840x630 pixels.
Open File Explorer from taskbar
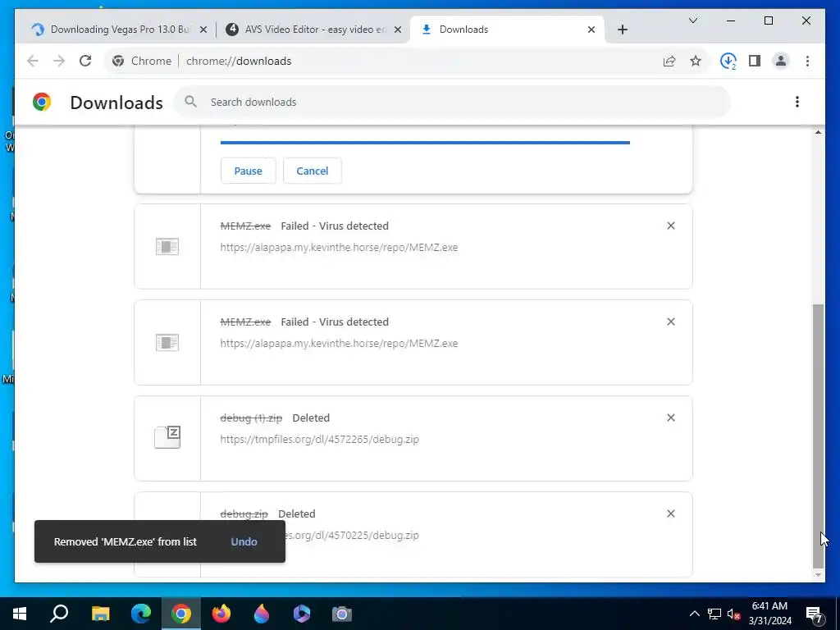click(100, 614)
